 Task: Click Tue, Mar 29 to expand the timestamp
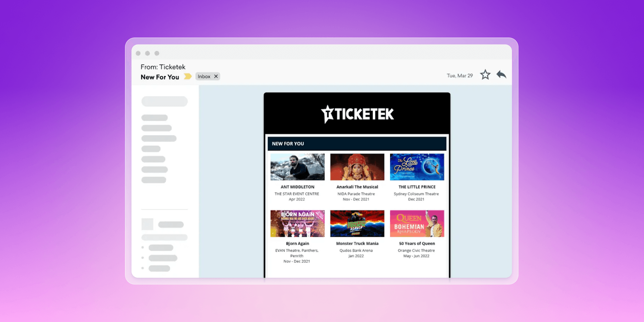(x=460, y=75)
